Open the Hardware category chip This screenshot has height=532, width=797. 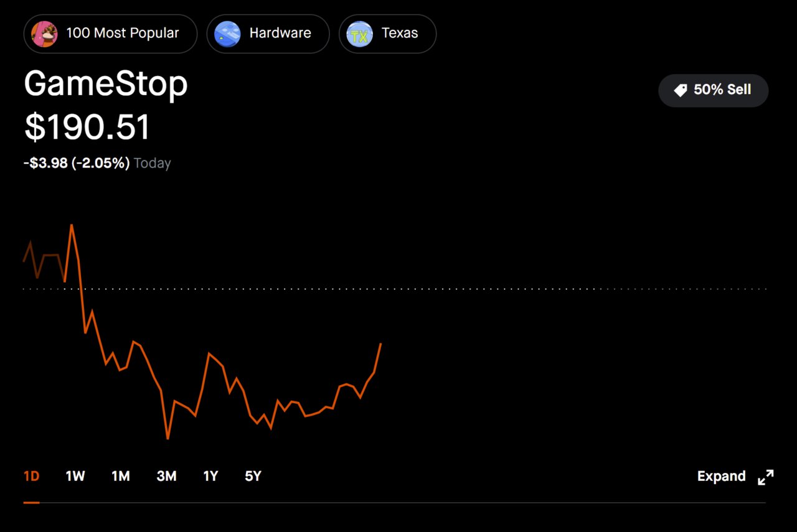[x=268, y=34]
